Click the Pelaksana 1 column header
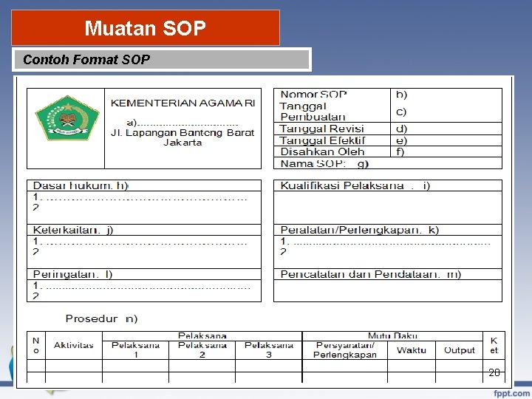532x399 pixels. click(x=136, y=349)
